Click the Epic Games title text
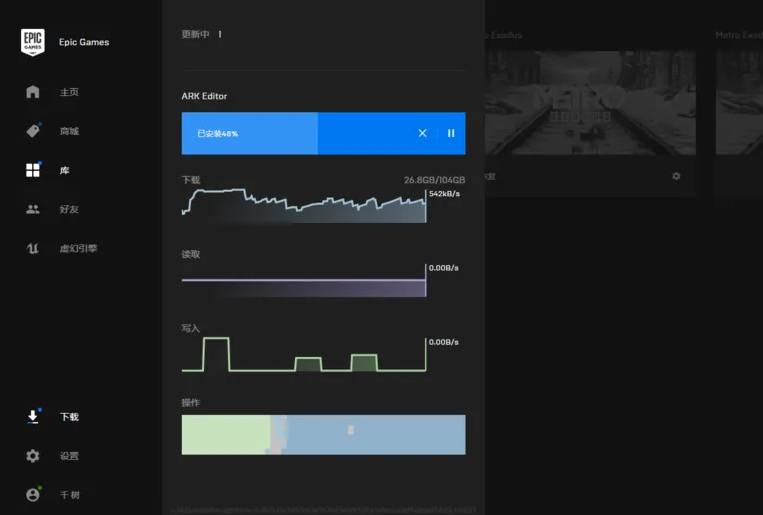The image size is (763, 515). coord(84,42)
